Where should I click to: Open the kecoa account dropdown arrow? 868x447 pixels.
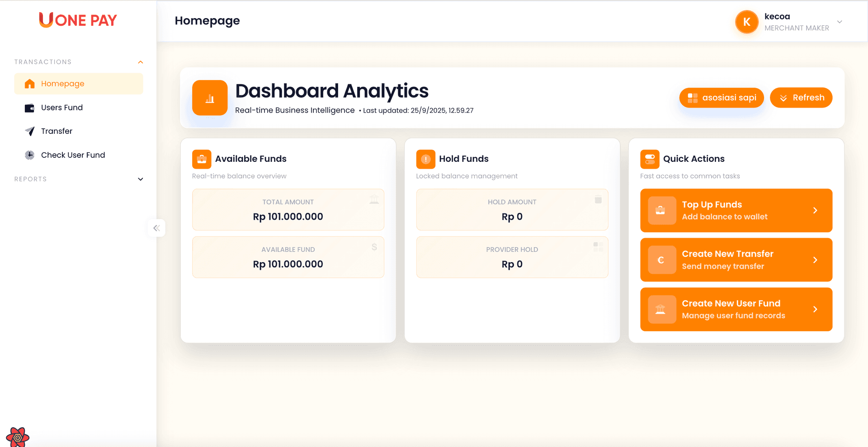pyautogui.click(x=840, y=22)
